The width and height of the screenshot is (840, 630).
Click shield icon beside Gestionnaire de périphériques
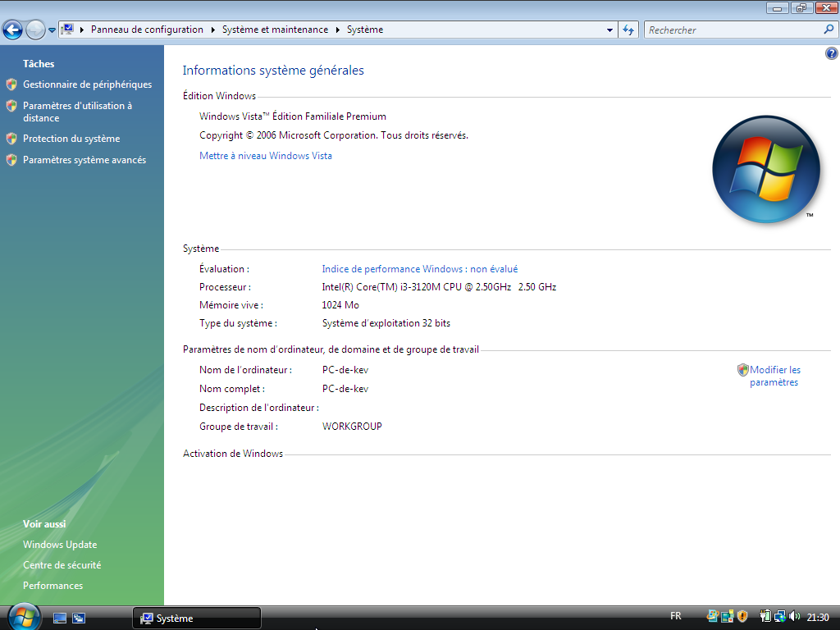[11, 84]
